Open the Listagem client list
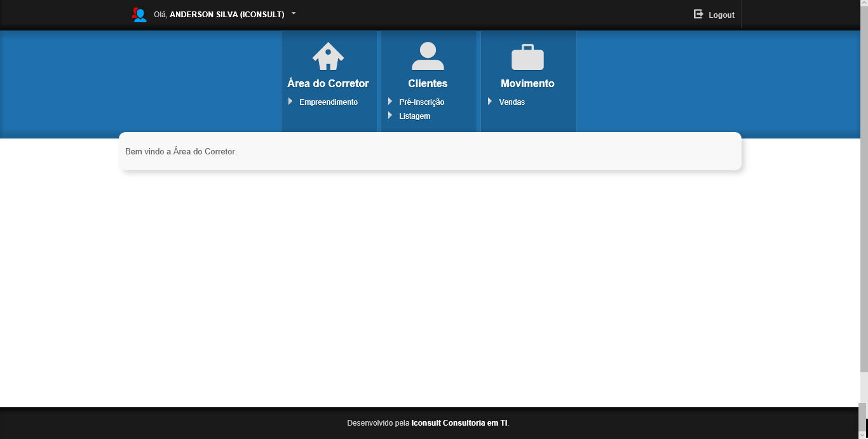Viewport: 868px width, 439px height. tap(414, 116)
